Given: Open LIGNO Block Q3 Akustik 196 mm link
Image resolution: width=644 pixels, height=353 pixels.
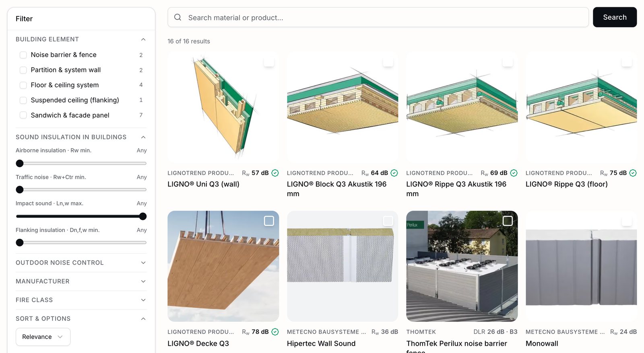Looking at the screenshot, I should 336,189.
